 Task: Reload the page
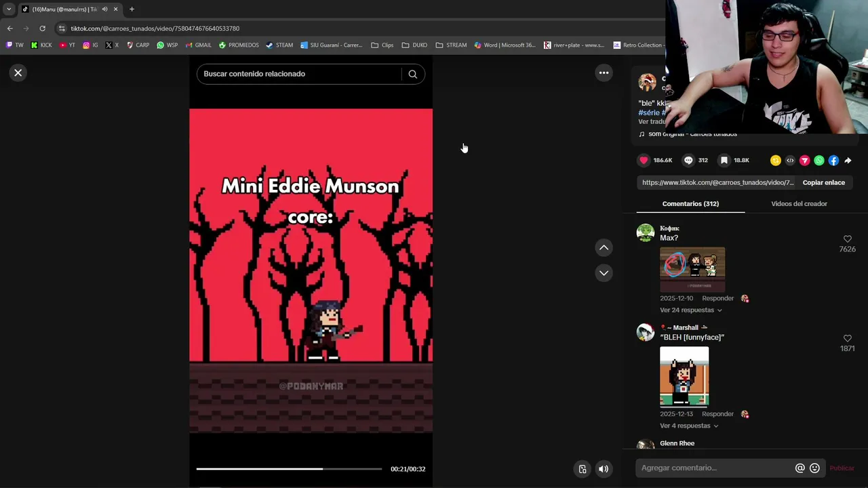click(42, 28)
